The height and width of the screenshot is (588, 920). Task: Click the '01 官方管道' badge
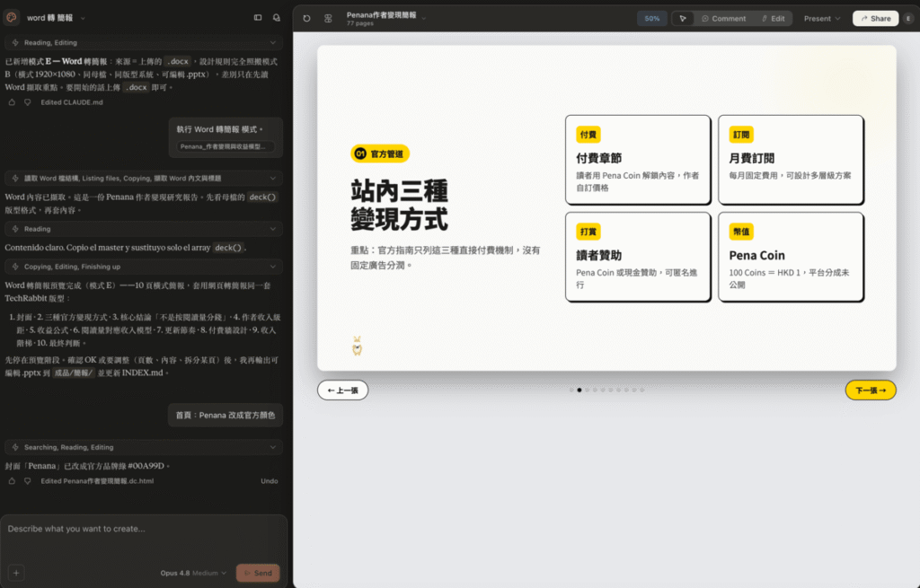point(380,154)
